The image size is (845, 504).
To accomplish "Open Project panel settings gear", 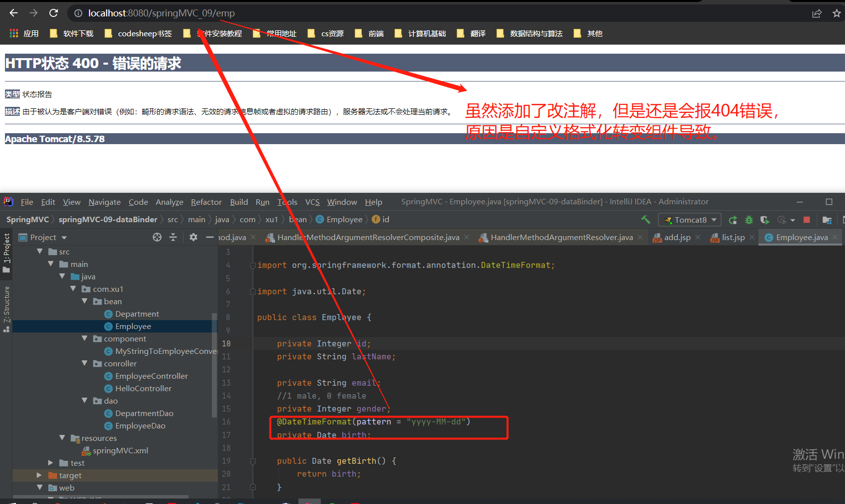I will pyautogui.click(x=193, y=237).
